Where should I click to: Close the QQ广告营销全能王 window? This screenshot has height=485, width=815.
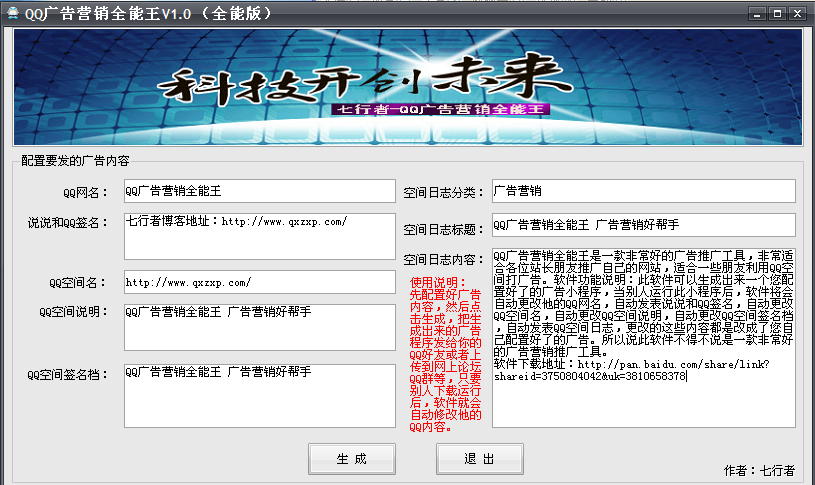[797, 14]
